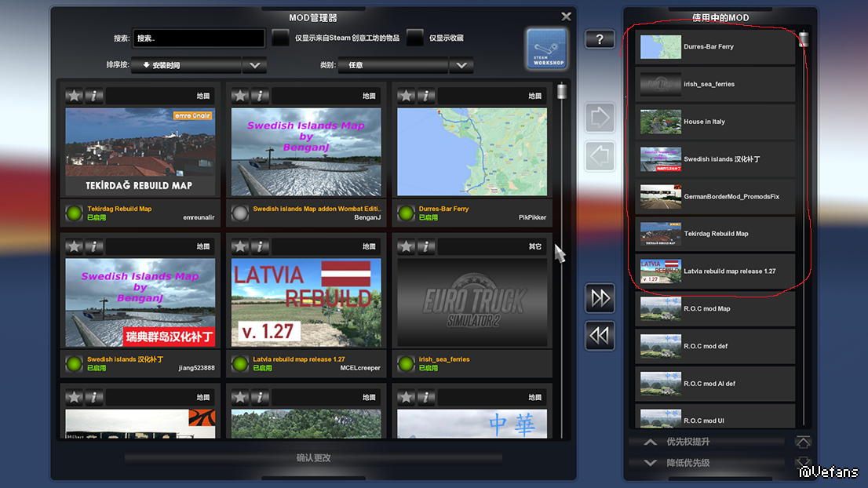The width and height of the screenshot is (868, 488).
Task: Select Tekirdag Rebuild Map in active list
Action: tap(715, 234)
